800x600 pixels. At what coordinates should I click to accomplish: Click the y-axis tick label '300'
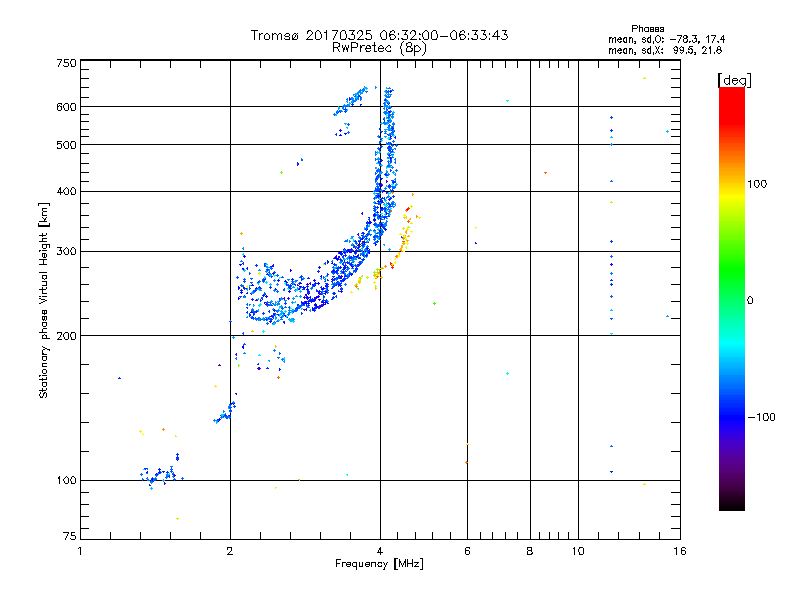point(67,252)
